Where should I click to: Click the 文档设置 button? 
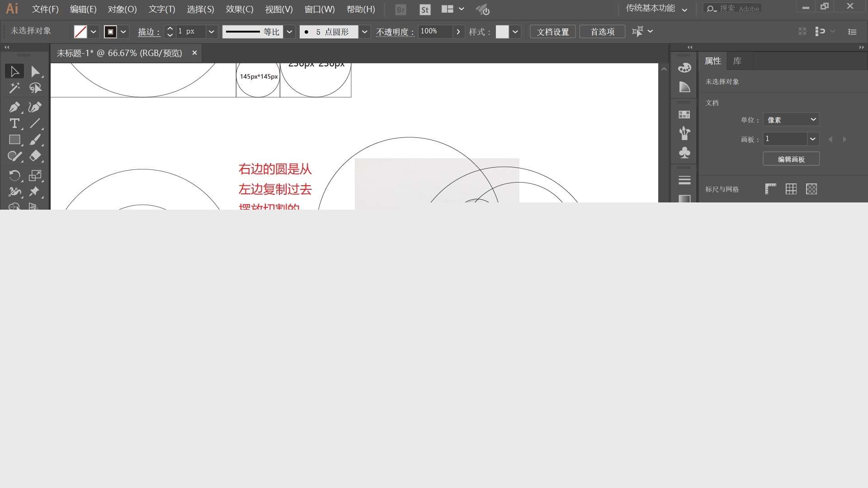pos(552,32)
